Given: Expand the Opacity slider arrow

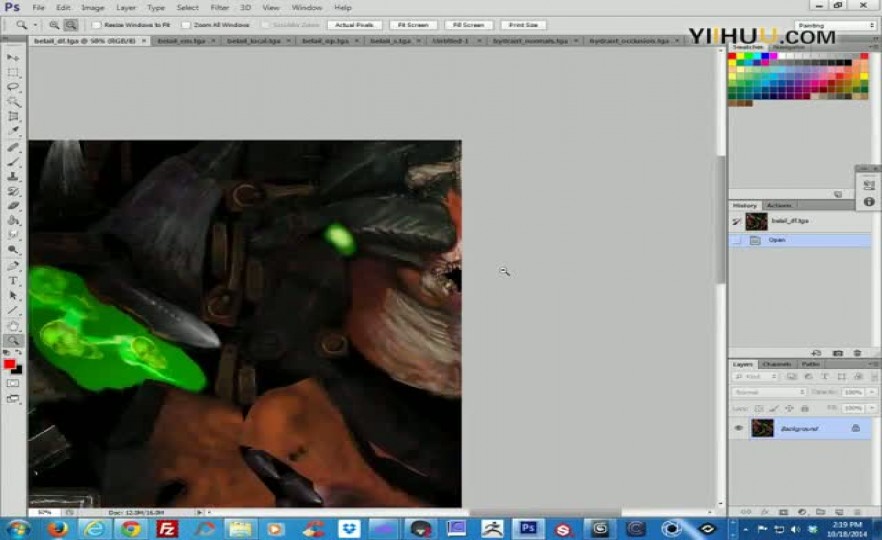Looking at the screenshot, I should click(x=872, y=392).
